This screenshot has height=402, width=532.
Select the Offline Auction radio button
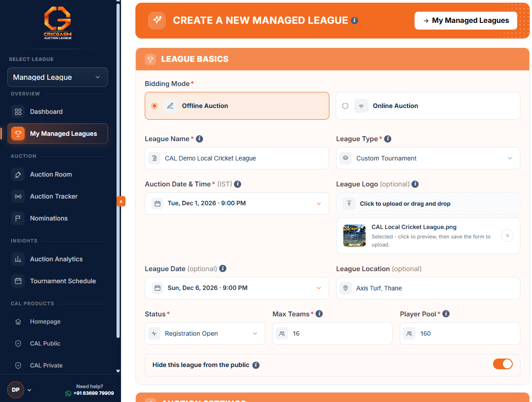[154, 106]
